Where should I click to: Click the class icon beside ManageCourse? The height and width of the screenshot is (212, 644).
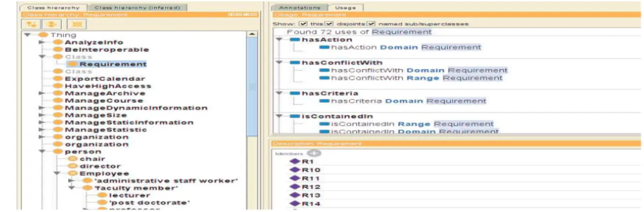(x=58, y=100)
